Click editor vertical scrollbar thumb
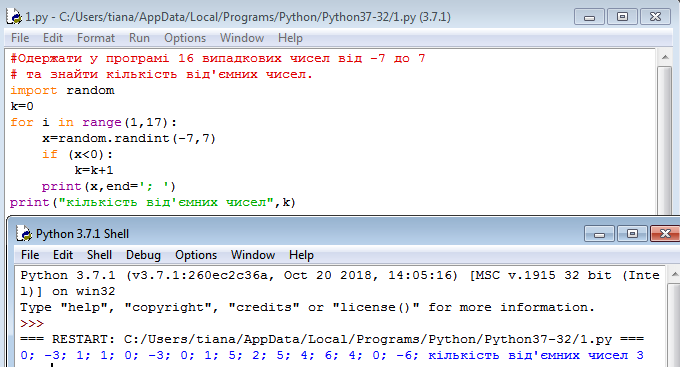680x367 pixels. 664,140
